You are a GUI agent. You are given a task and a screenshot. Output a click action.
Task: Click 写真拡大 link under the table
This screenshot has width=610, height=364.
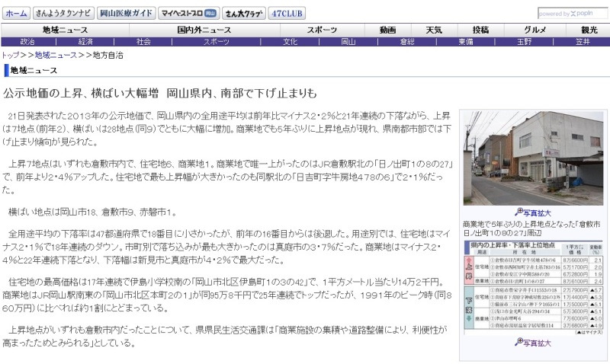point(537,343)
